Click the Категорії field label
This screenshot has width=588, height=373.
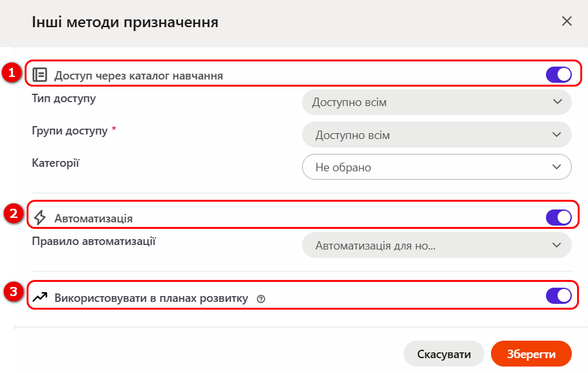pos(56,163)
